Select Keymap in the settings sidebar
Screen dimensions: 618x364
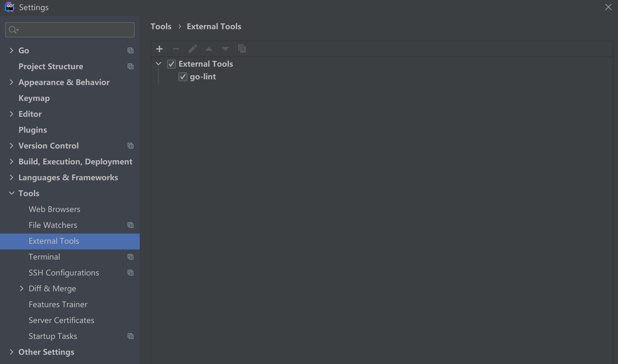click(34, 98)
